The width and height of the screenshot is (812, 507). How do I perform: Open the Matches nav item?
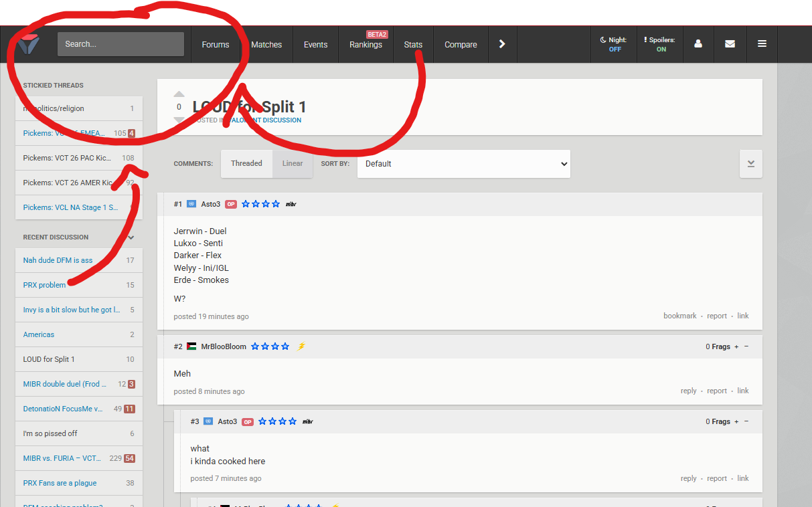click(266, 44)
